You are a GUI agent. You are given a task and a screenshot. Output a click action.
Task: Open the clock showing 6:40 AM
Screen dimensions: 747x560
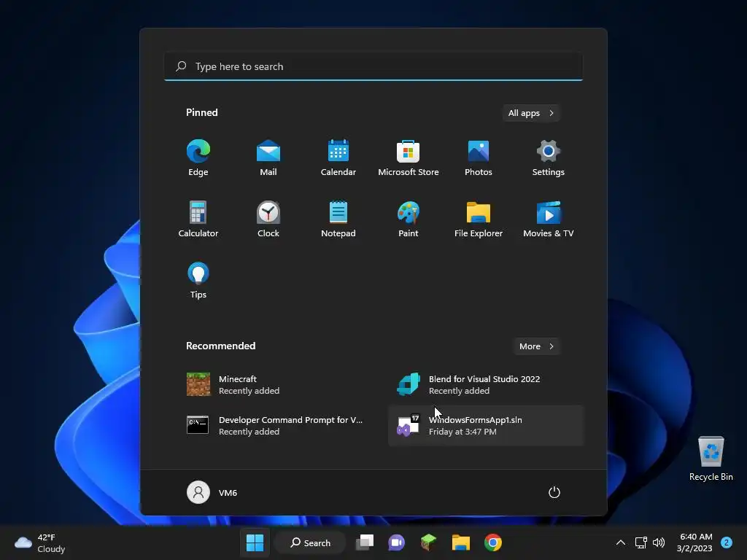pyautogui.click(x=695, y=542)
